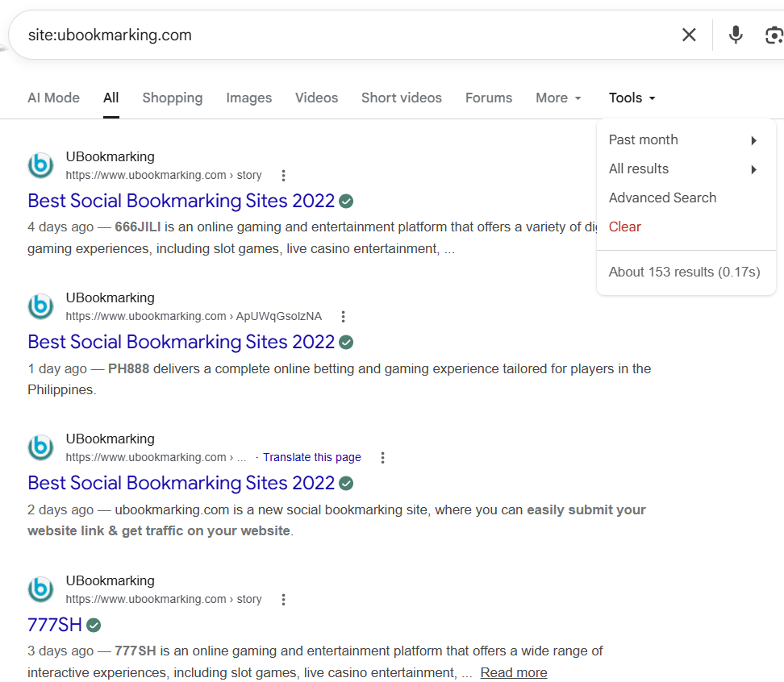Screen dimensions: 784x682
Task: Click UBookmarking favicon of the 666JILI result
Action: click(x=40, y=165)
